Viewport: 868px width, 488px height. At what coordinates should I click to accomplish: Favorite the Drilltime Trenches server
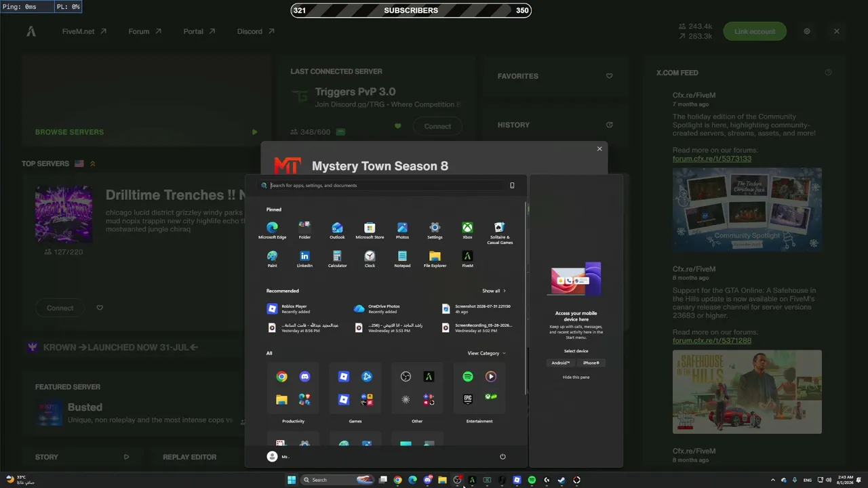tap(100, 308)
